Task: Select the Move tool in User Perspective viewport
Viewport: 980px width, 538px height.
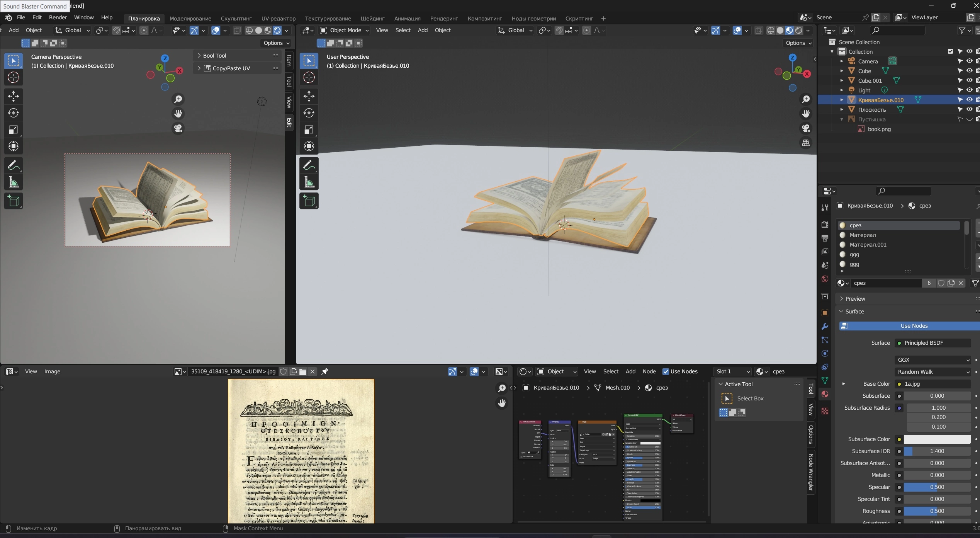Action: [309, 96]
